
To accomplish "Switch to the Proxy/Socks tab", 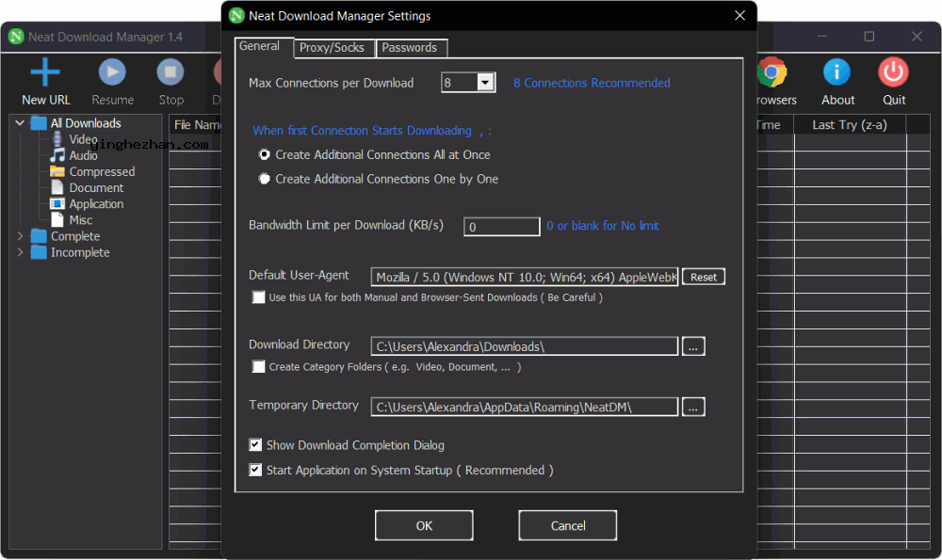I will tap(333, 48).
